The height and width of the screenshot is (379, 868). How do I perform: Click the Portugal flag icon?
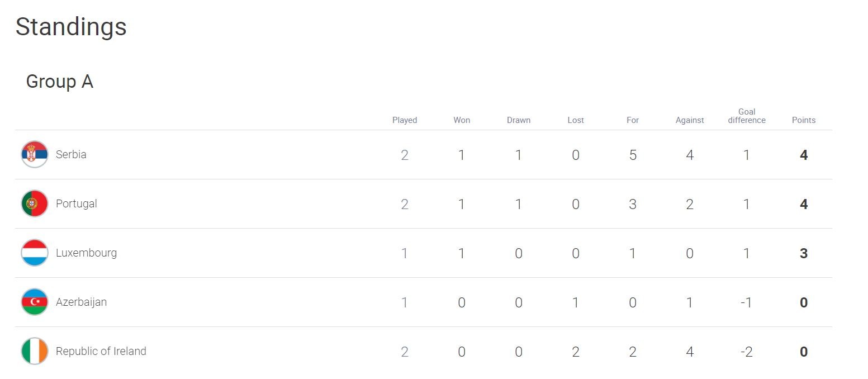[35, 203]
